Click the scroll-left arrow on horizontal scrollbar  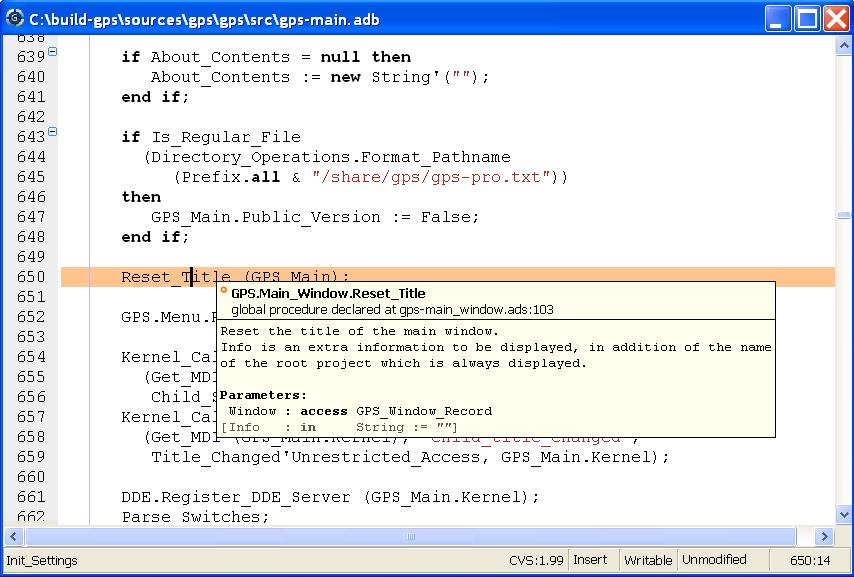coord(14,537)
